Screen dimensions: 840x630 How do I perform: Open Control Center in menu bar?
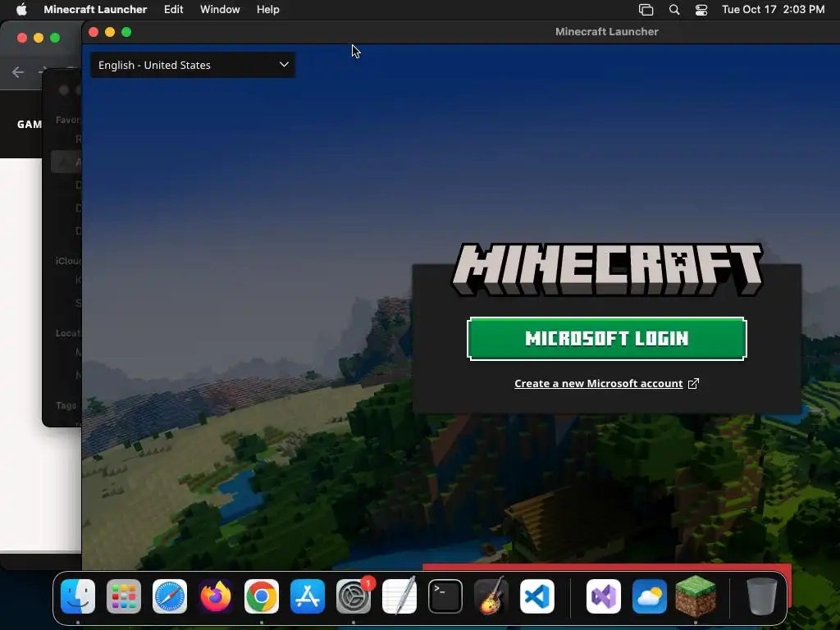pyautogui.click(x=701, y=10)
